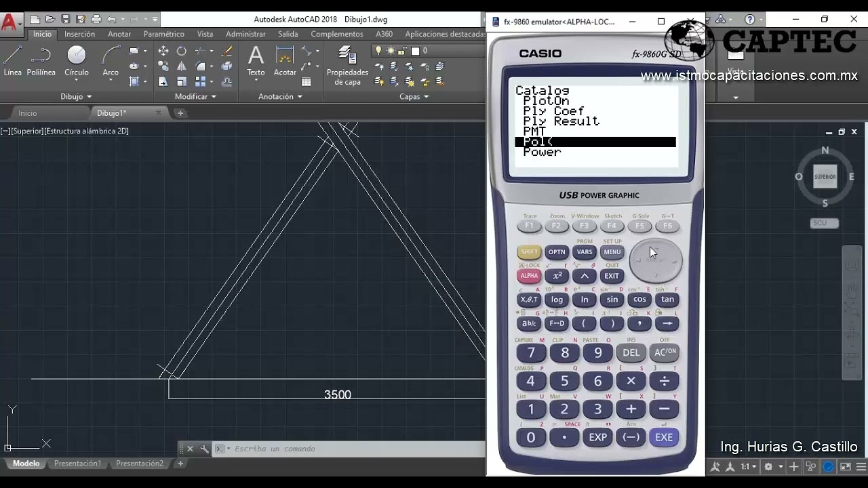
Task: Select the Círculo tool
Action: click(x=77, y=61)
